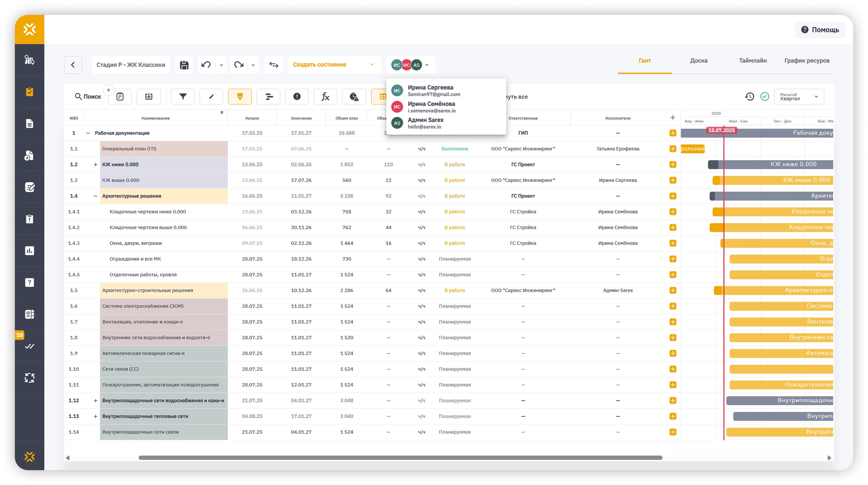The height and width of the screenshot is (485, 868).
Task: Collapse the Архитектурные решения group
Action: (x=95, y=196)
